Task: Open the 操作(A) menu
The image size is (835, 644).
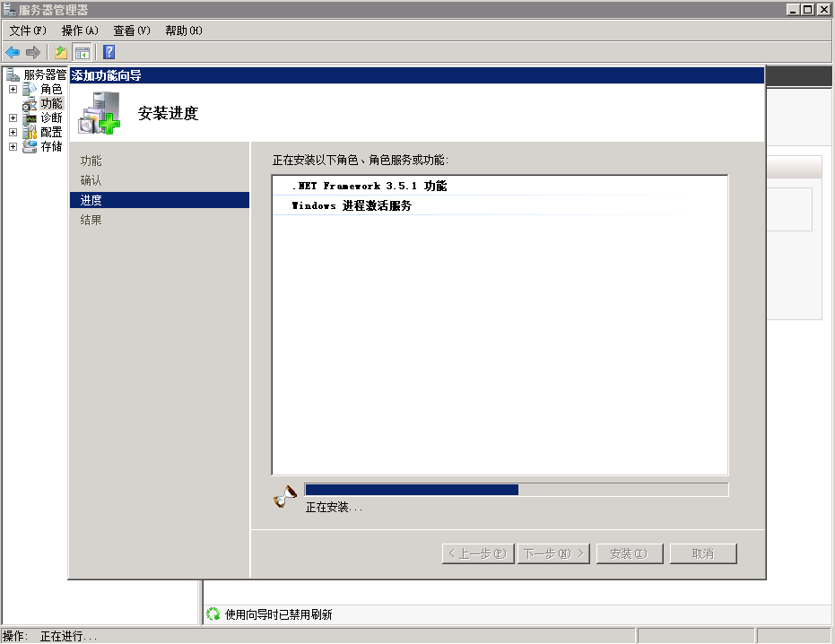Action: (x=80, y=30)
